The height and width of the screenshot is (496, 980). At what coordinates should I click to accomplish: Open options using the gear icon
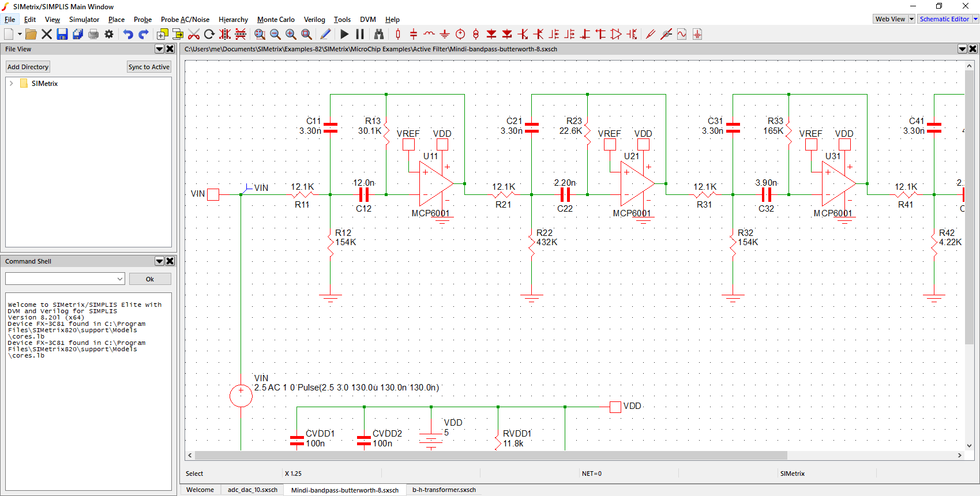[x=109, y=34]
